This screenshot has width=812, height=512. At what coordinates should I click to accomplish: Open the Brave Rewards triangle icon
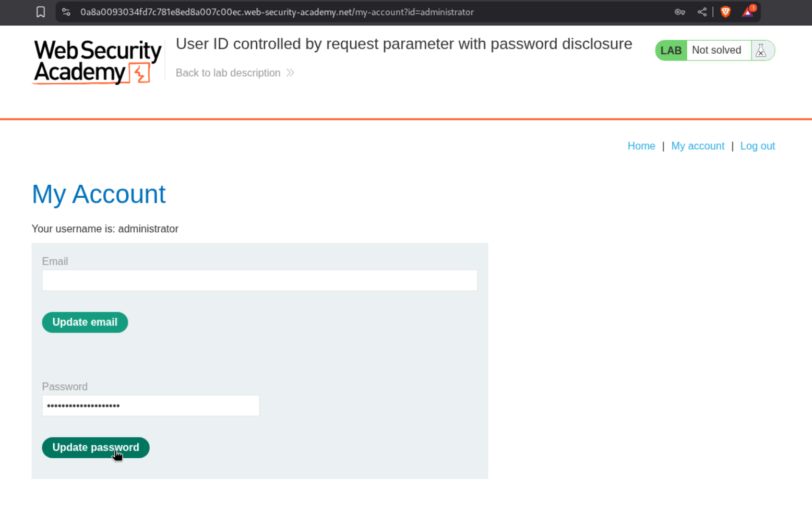pos(748,12)
